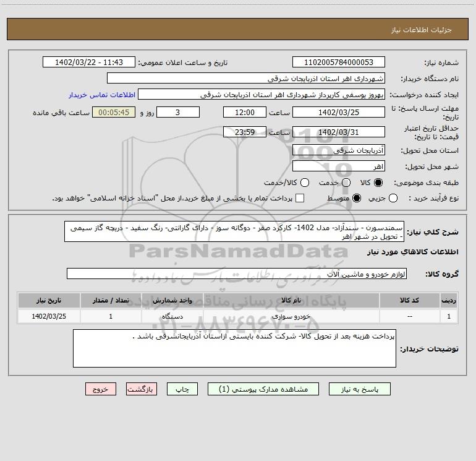Click the response deadline date 1402/03/25 field
476x461 pixels.
(339, 113)
